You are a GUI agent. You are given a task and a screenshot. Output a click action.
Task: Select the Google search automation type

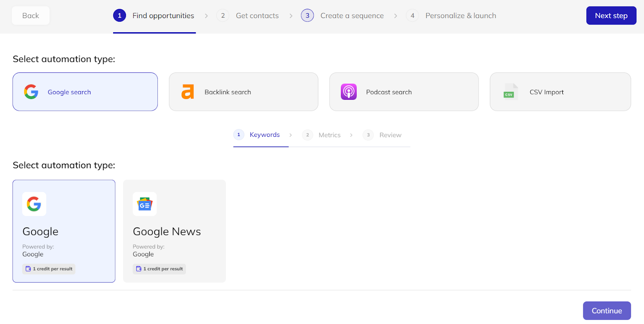coord(85,92)
